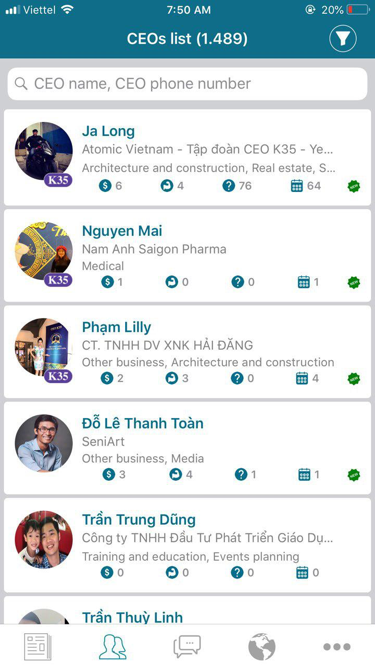Screen dimensions: 375x669
Task: Open the filter funnel icon
Action: (343, 39)
